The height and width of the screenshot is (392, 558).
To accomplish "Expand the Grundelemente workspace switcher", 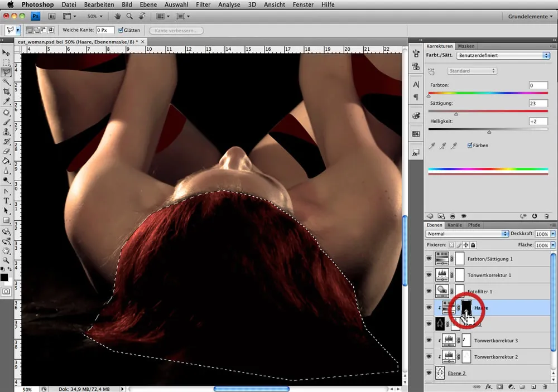I will coord(530,17).
